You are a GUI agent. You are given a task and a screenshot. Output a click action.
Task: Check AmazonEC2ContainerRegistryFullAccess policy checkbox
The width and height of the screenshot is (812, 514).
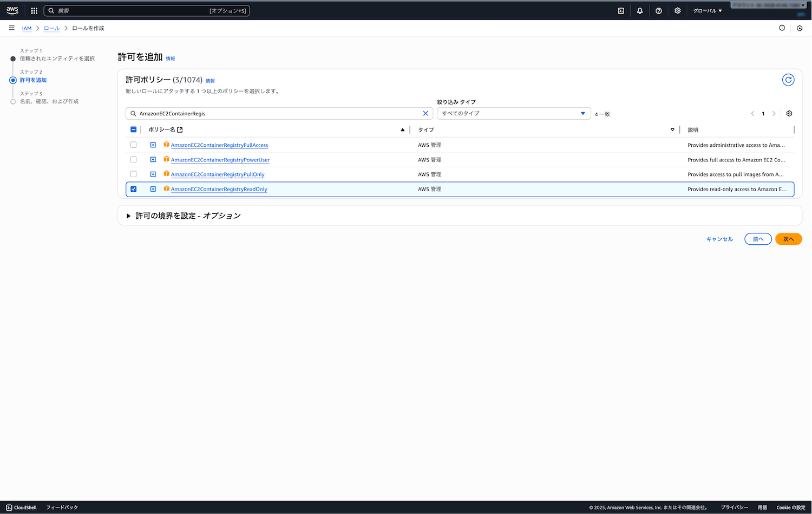pyautogui.click(x=134, y=145)
